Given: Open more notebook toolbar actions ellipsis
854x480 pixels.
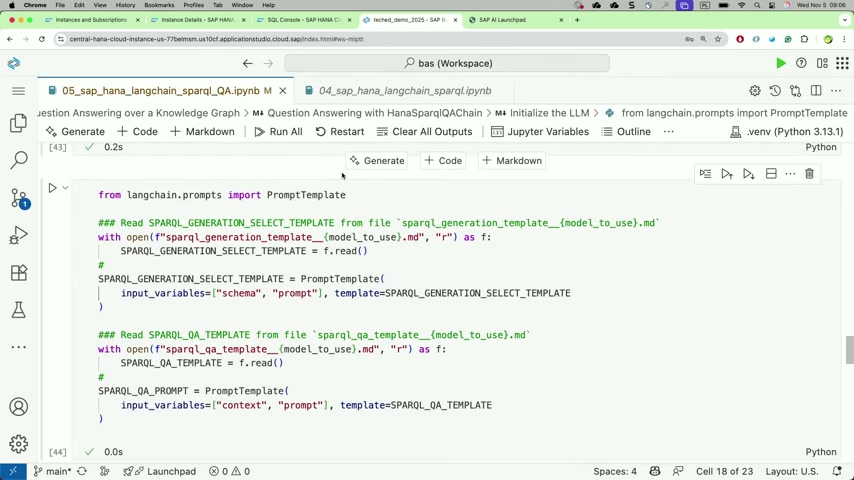Looking at the screenshot, I should [669, 132].
